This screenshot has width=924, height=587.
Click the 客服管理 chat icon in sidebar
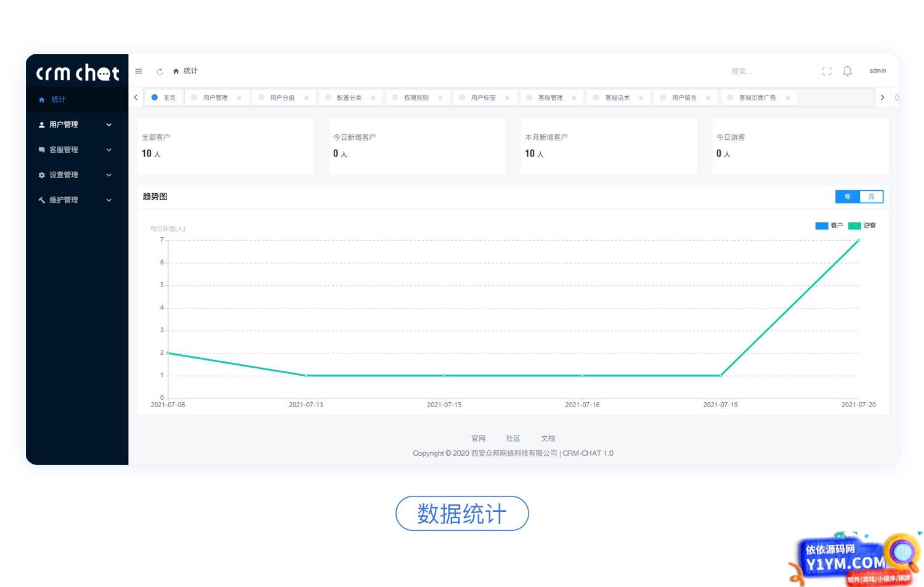click(x=42, y=150)
